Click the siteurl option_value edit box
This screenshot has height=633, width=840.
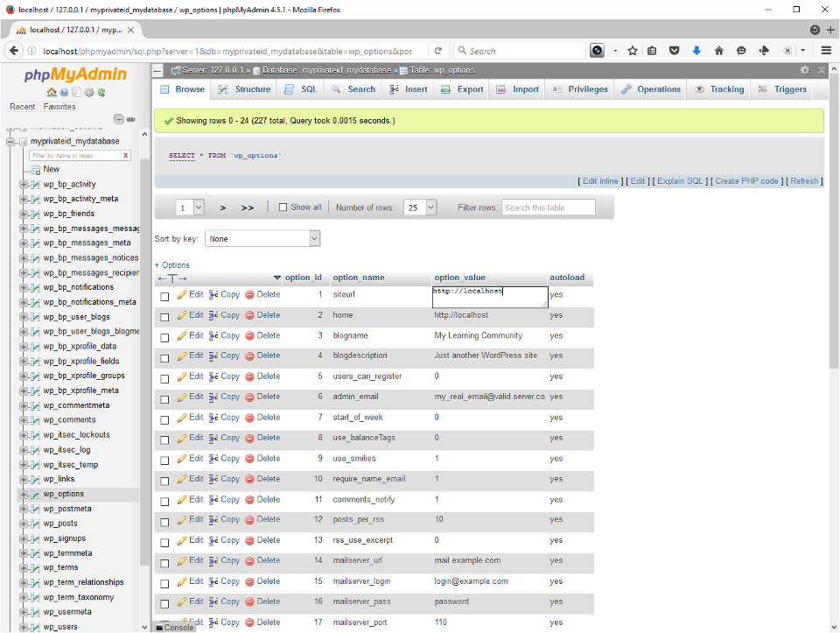pos(490,297)
